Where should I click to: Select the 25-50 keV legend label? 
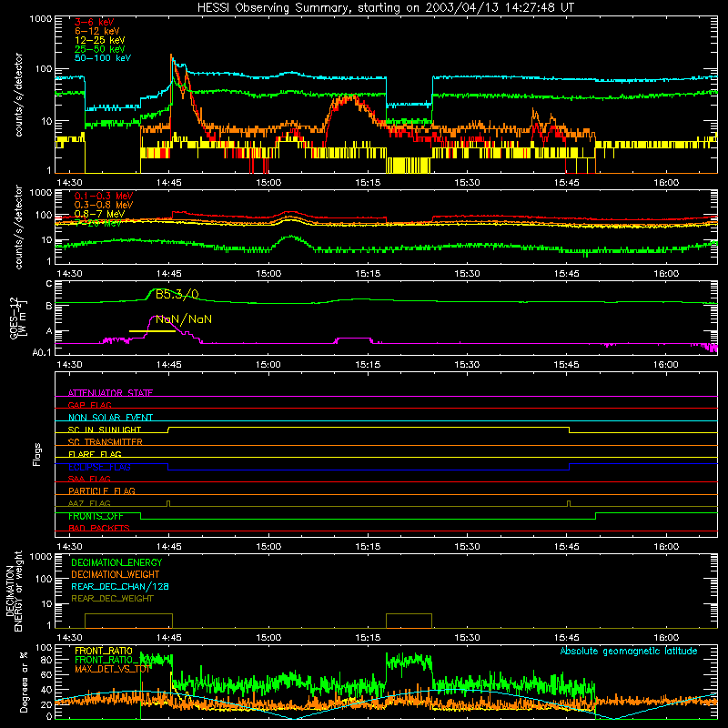(x=100, y=49)
